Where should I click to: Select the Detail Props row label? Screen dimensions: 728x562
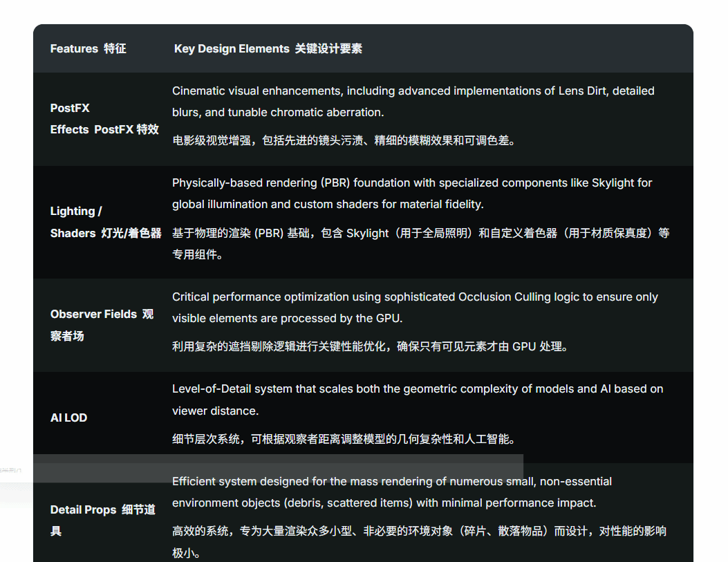(x=102, y=521)
